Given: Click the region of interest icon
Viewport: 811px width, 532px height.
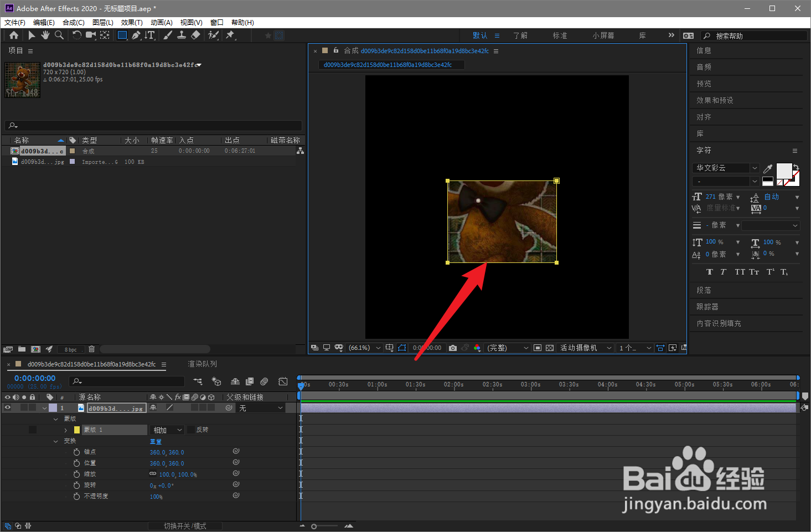Looking at the screenshot, I should point(538,348).
